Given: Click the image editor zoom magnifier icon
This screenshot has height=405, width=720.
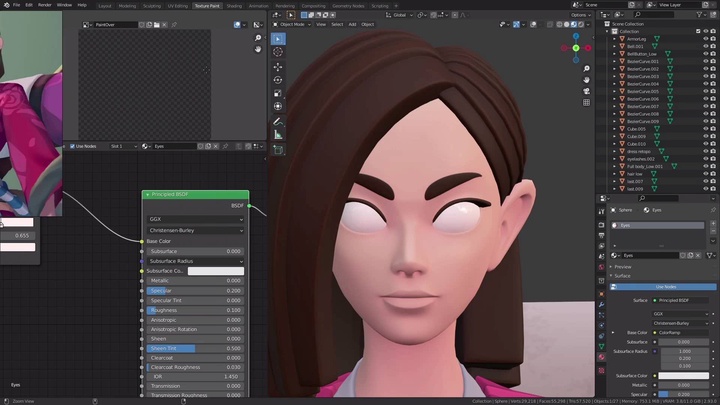Looking at the screenshot, I should pyautogui.click(x=258, y=38).
